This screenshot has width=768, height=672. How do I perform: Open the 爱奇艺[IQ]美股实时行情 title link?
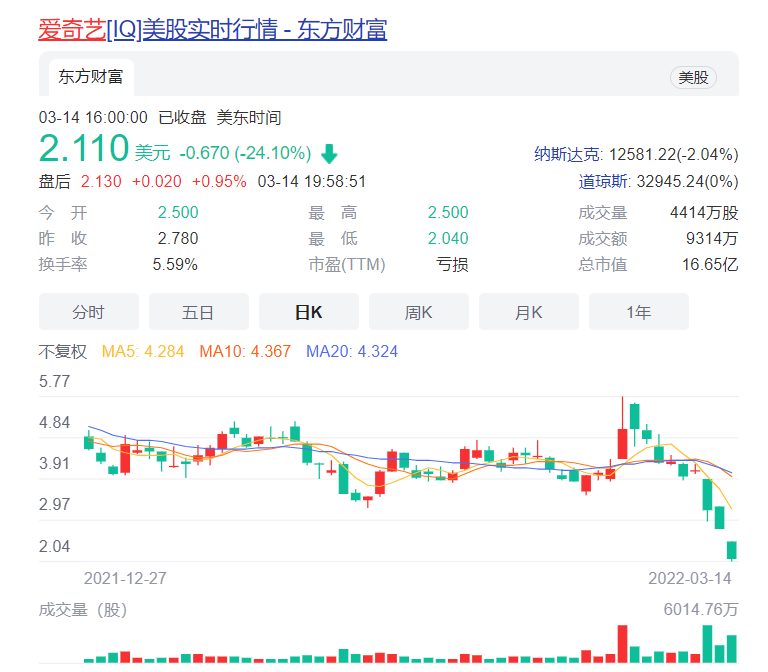click(x=213, y=29)
